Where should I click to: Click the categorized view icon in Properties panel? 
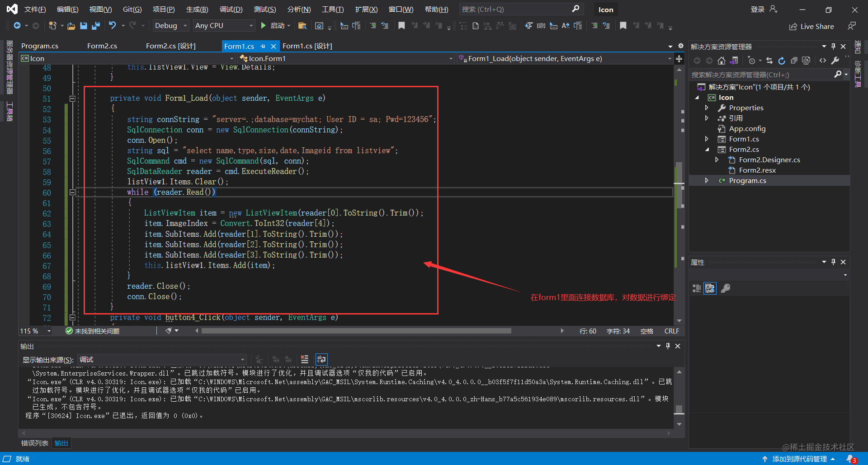(697, 288)
